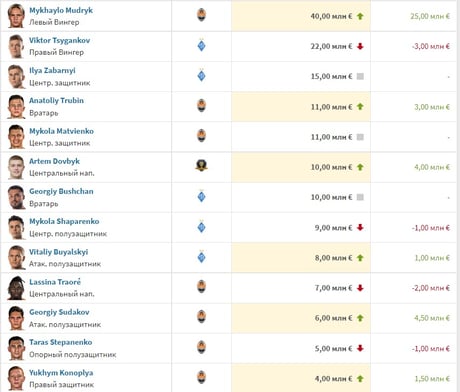Click Mykola Matvienko's portrait thumbnail

point(16,137)
